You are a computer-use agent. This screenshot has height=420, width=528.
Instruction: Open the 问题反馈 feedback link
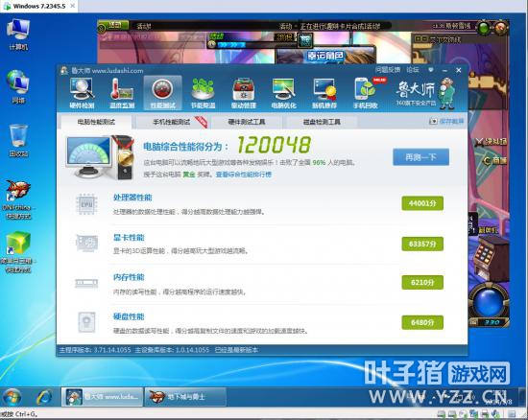(388, 70)
